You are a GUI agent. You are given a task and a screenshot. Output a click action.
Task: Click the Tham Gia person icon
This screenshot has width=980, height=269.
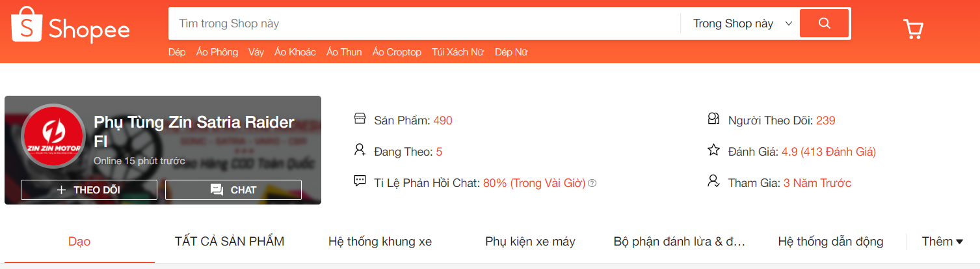click(713, 181)
